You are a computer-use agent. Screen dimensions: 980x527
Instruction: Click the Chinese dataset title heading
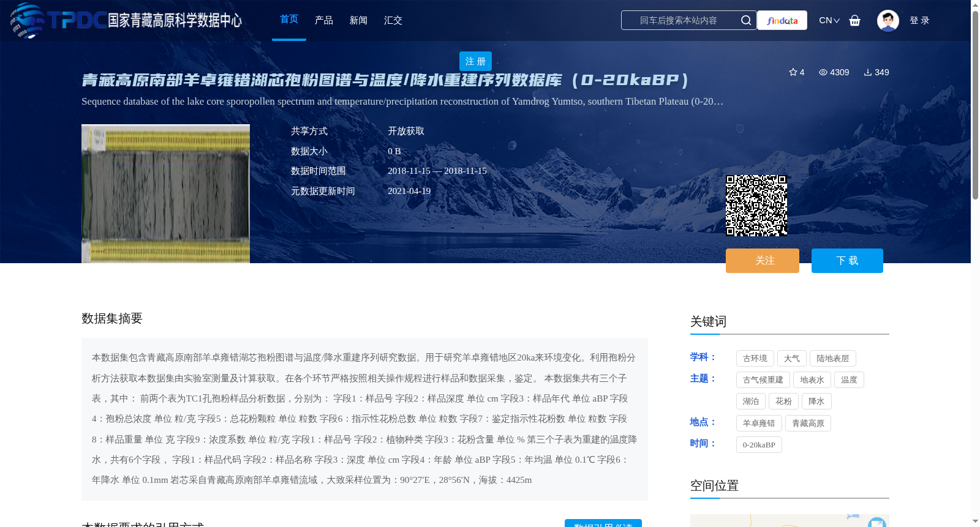(x=386, y=80)
